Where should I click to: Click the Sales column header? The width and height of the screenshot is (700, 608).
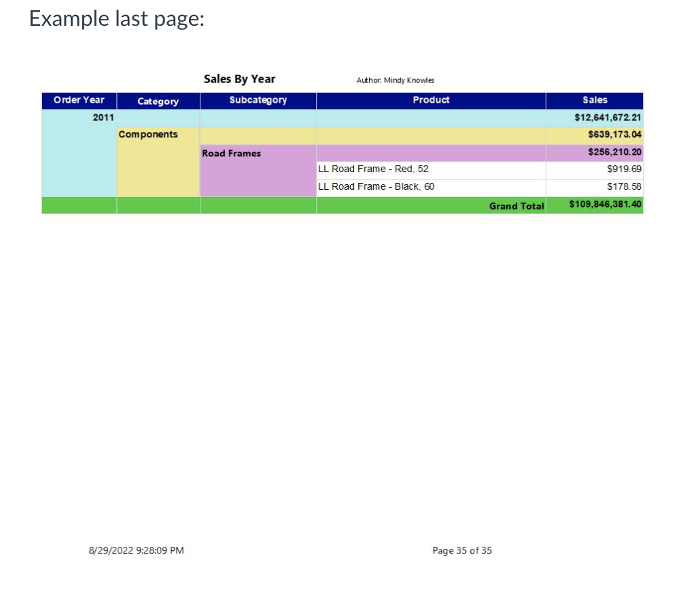[x=594, y=100]
